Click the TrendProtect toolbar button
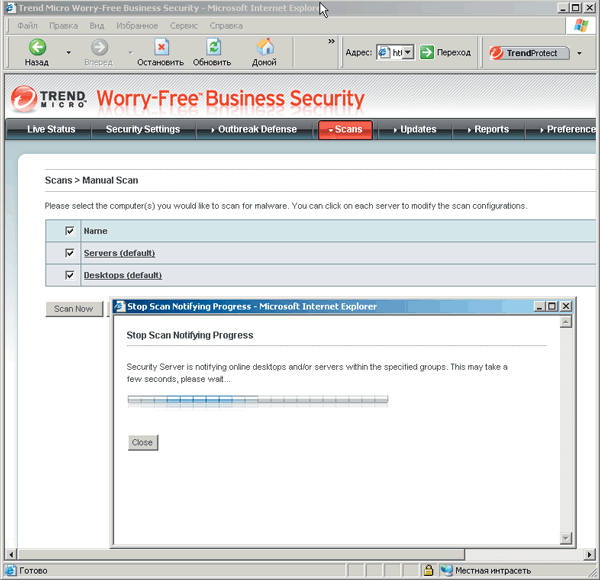Image resolution: width=600 pixels, height=580 pixels. tap(529, 53)
